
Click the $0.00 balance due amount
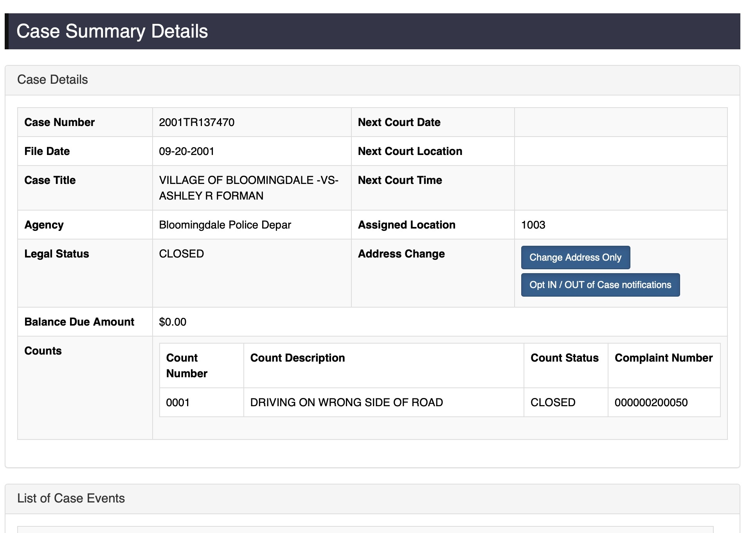pyautogui.click(x=173, y=322)
